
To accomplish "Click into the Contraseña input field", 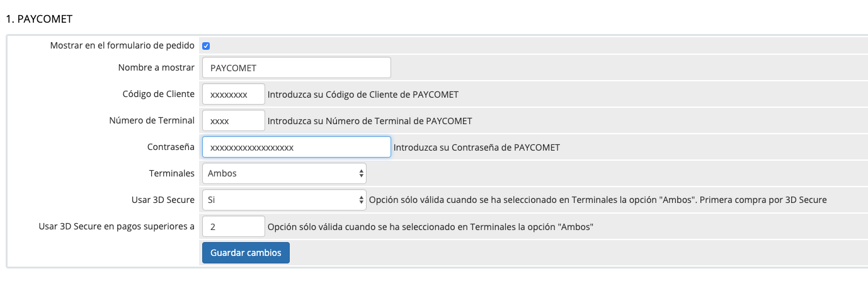I will [297, 147].
